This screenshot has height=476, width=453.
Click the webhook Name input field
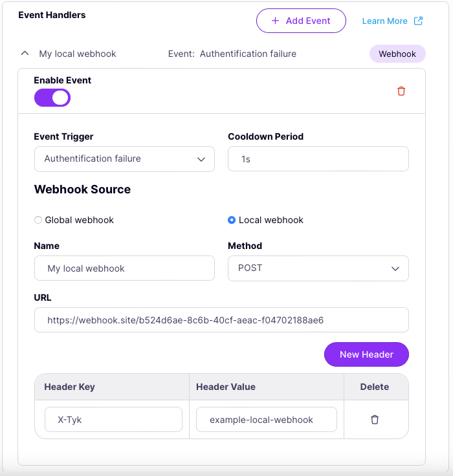pos(124,268)
